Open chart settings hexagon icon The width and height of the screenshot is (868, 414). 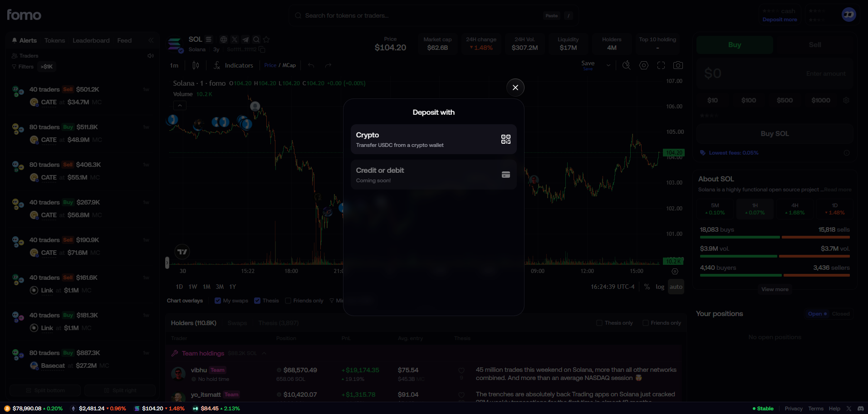tap(643, 65)
